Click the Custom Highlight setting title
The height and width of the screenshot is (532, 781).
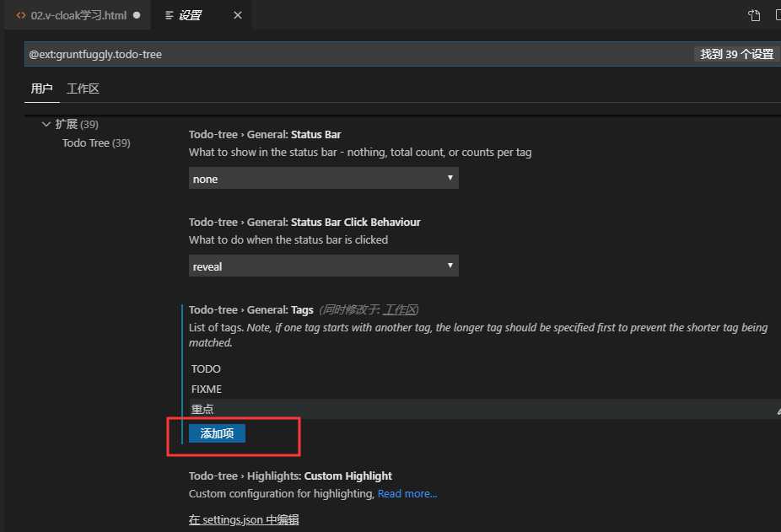point(290,476)
